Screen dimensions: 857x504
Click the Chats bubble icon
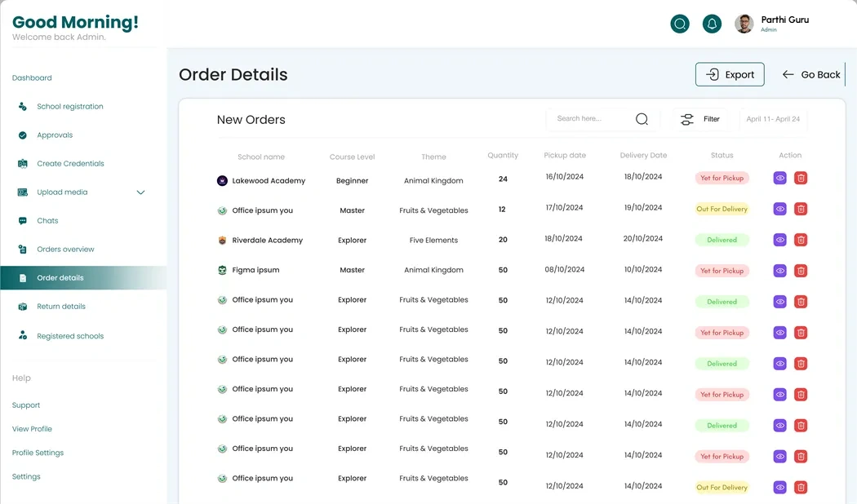22,221
